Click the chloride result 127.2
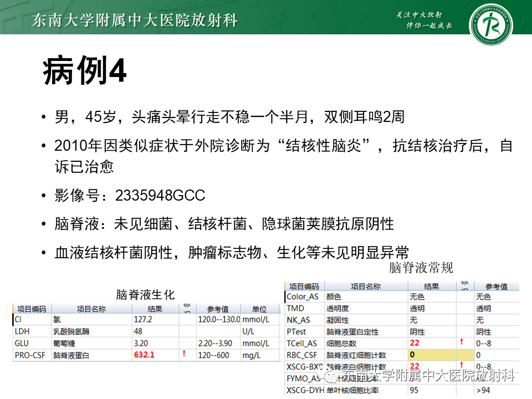The height and width of the screenshot is (399, 532). coord(143,319)
